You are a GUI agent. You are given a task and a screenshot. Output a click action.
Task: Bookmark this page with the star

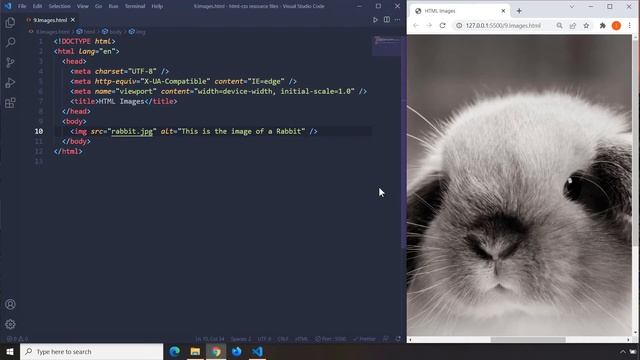(586, 25)
